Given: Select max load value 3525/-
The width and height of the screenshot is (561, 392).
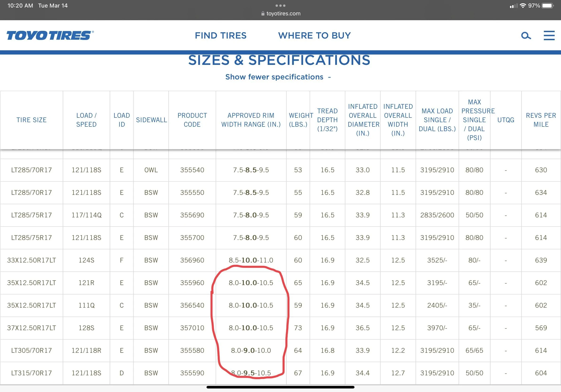Looking at the screenshot, I should pyautogui.click(x=437, y=260).
